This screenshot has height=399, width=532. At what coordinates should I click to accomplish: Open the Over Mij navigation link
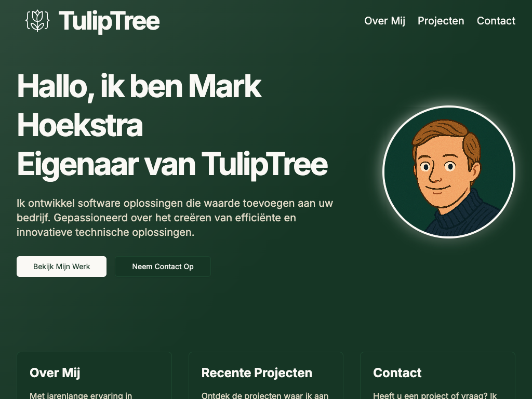(385, 21)
